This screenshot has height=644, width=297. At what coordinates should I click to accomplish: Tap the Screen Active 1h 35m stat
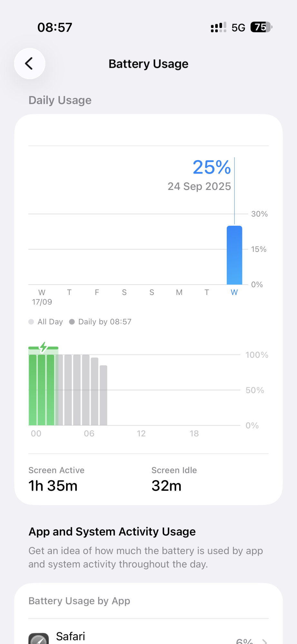53,480
